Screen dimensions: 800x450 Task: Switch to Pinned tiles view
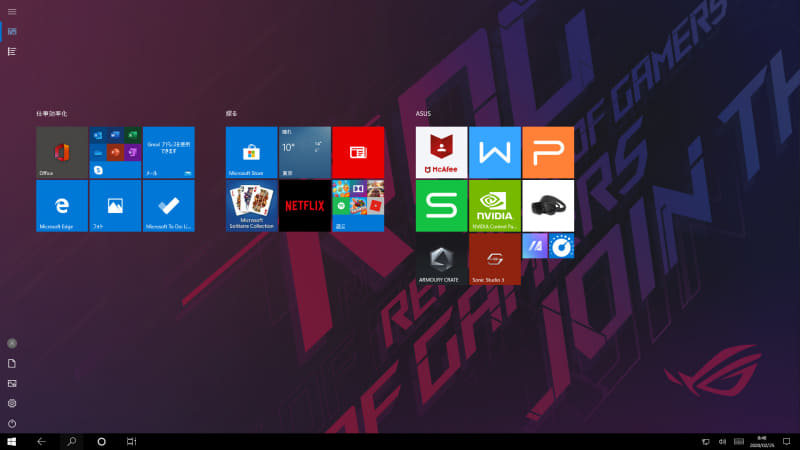point(12,32)
